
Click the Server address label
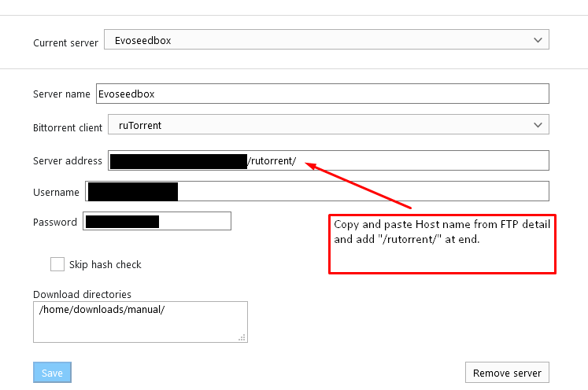click(x=68, y=161)
